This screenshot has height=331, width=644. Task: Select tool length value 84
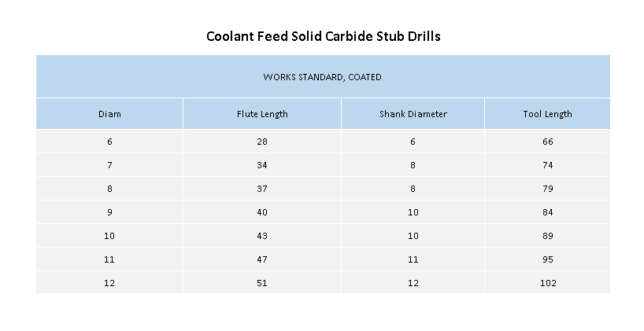click(x=547, y=212)
